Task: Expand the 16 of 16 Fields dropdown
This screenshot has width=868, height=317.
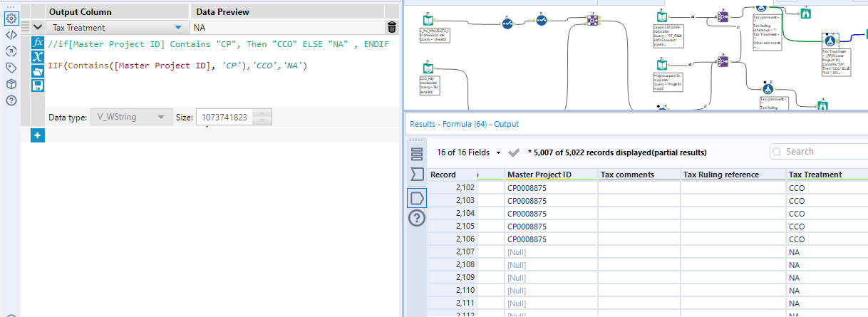Action: 498,152
